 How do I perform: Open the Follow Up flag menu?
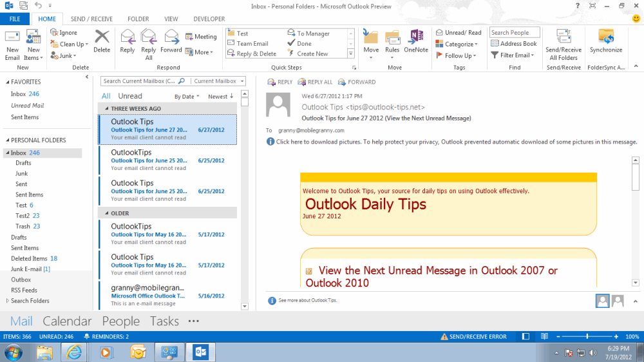[x=456, y=55]
